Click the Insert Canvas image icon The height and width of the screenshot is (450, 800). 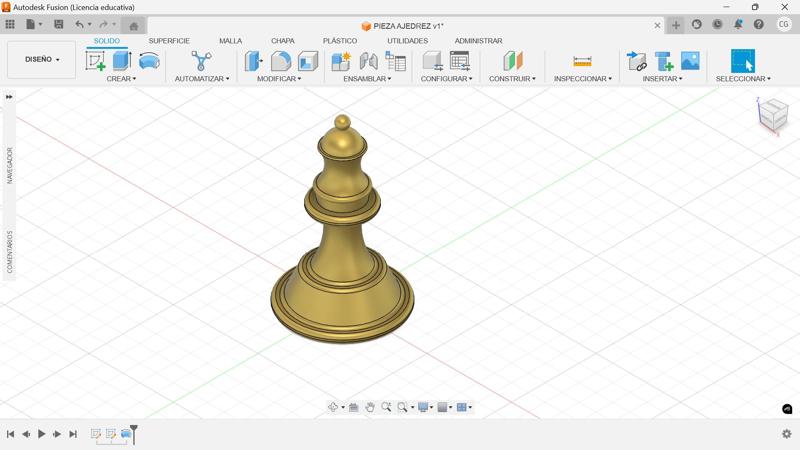690,61
